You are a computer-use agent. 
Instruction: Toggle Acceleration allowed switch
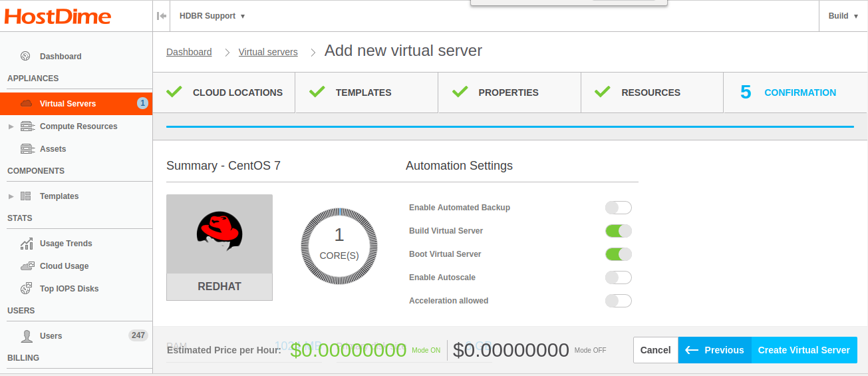618,301
